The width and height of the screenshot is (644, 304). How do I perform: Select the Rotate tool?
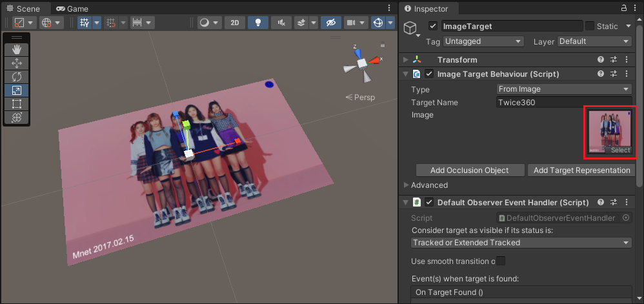click(x=16, y=77)
